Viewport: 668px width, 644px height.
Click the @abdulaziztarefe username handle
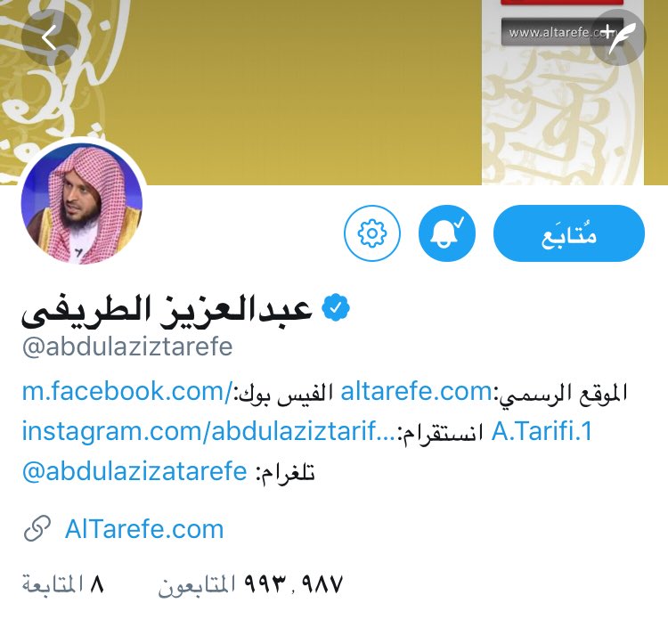pos(127,346)
